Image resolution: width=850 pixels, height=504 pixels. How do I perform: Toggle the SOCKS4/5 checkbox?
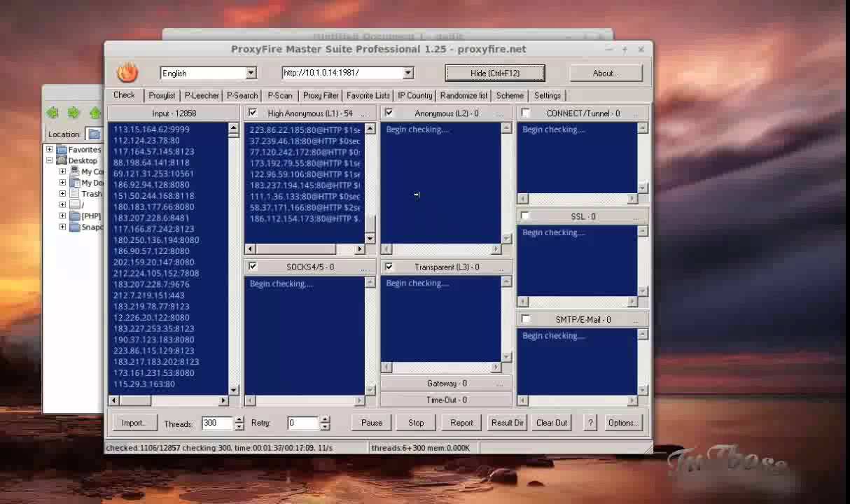[x=253, y=267]
